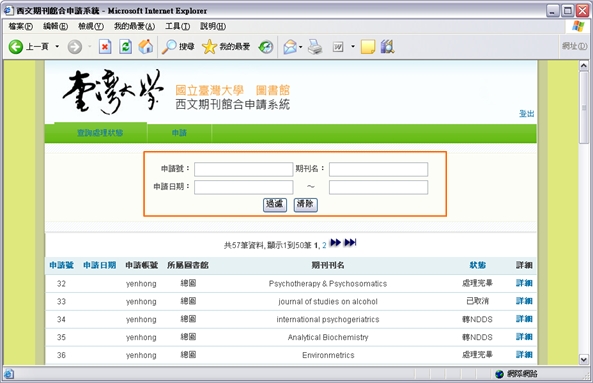This screenshot has width=593, height=383.
Task: Click the Stop loading icon
Action: tap(105, 47)
